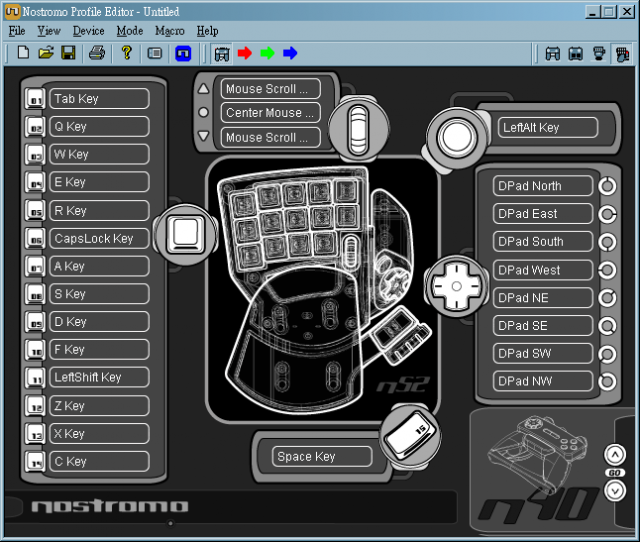Viewport: 640px width, 542px height.
Task: Click the scroll down triangle indicator
Action: pos(203,136)
